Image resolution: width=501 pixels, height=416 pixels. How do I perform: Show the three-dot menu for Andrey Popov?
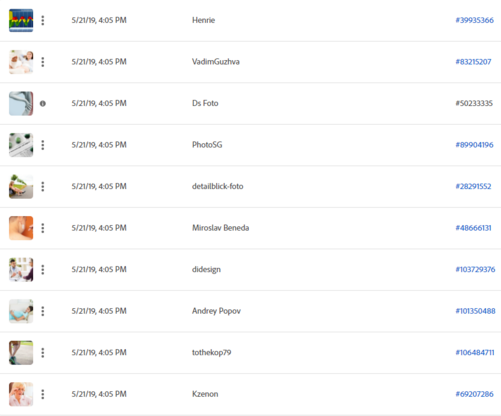click(x=43, y=311)
